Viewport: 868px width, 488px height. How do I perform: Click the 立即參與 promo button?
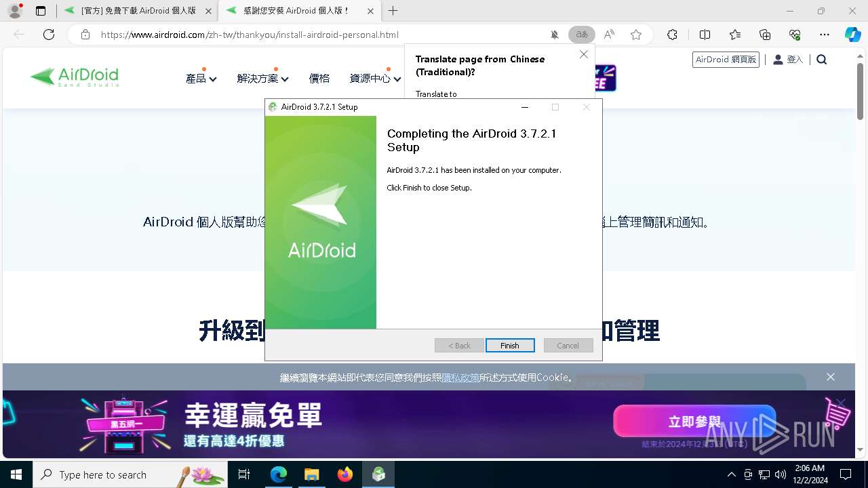(x=694, y=422)
